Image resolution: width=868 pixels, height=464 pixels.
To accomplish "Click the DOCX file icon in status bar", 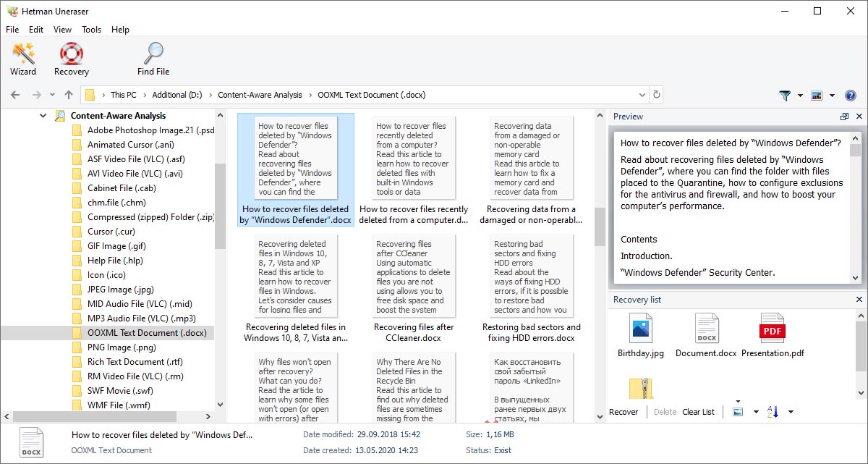I will tap(31, 442).
